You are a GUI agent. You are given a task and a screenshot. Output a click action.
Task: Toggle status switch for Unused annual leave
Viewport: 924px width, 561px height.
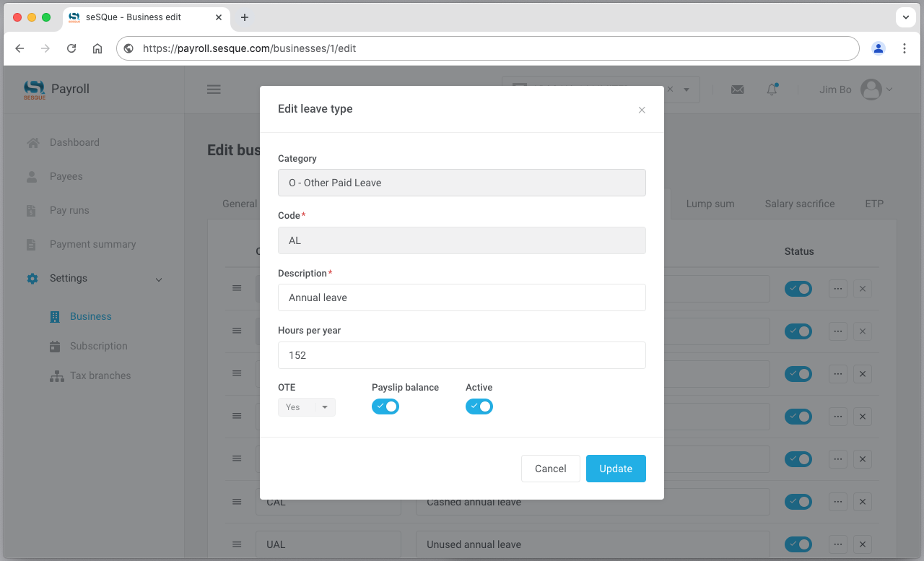pos(798,544)
